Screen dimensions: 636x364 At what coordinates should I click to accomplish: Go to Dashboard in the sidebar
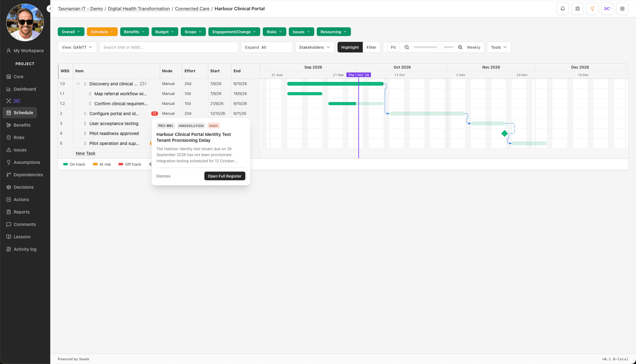pyautogui.click(x=25, y=89)
